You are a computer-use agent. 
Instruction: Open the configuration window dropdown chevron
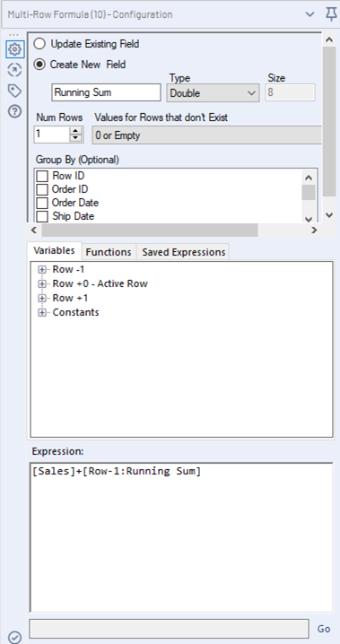pos(310,14)
